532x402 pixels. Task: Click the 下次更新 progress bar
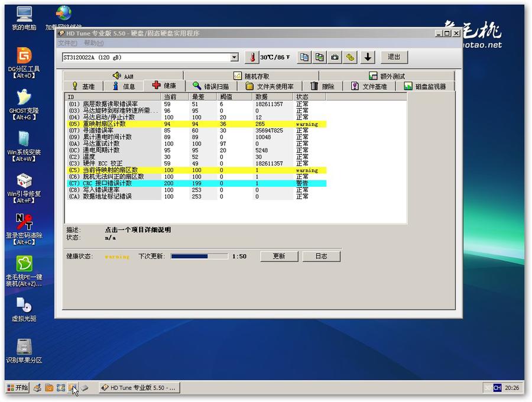pyautogui.click(x=200, y=257)
